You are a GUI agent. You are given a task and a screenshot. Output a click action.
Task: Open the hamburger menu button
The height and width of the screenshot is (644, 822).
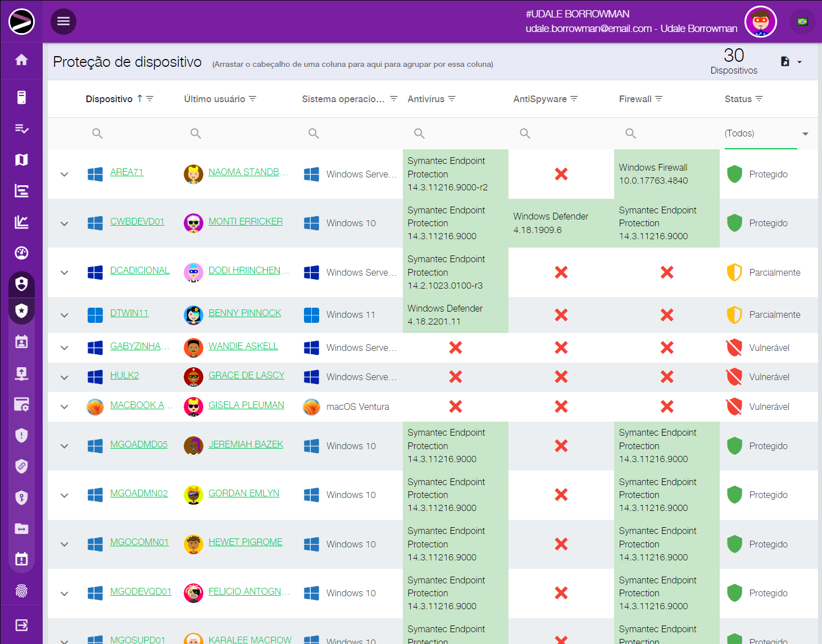pyautogui.click(x=63, y=21)
